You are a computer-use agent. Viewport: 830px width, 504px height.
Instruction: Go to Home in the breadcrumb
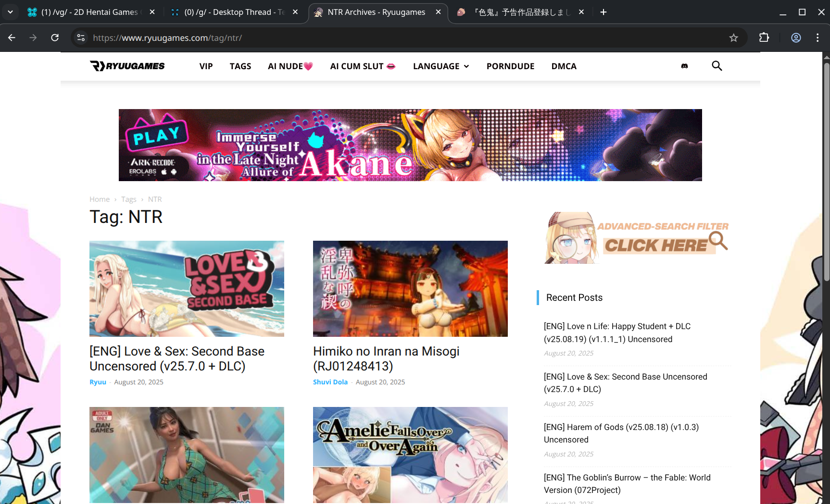100,199
